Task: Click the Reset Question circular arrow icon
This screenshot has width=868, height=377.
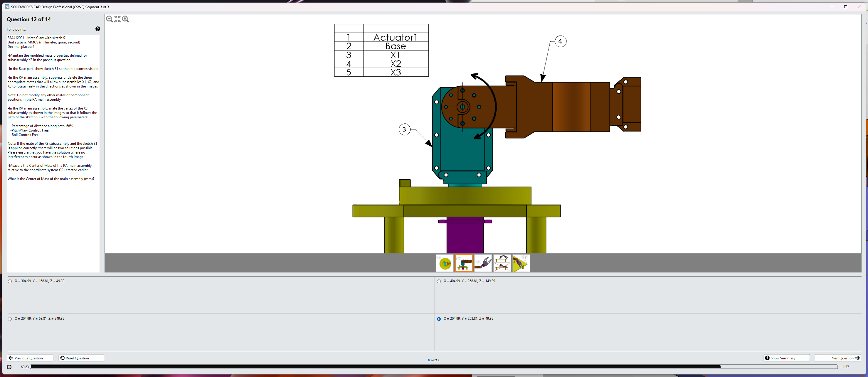Action: [62, 358]
